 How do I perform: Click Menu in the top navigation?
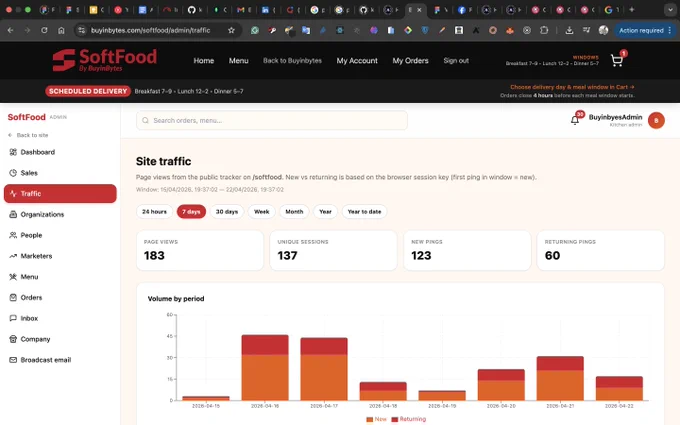click(239, 61)
